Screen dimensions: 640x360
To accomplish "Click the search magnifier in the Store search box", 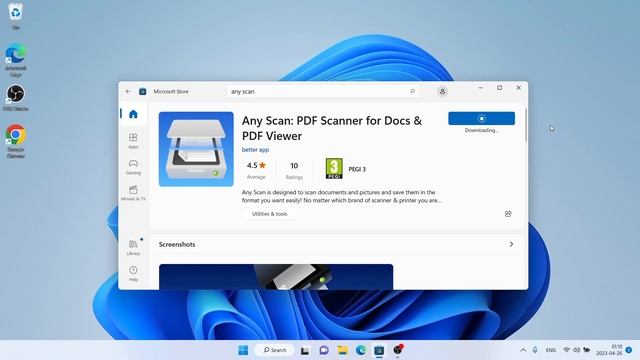I will coord(413,91).
